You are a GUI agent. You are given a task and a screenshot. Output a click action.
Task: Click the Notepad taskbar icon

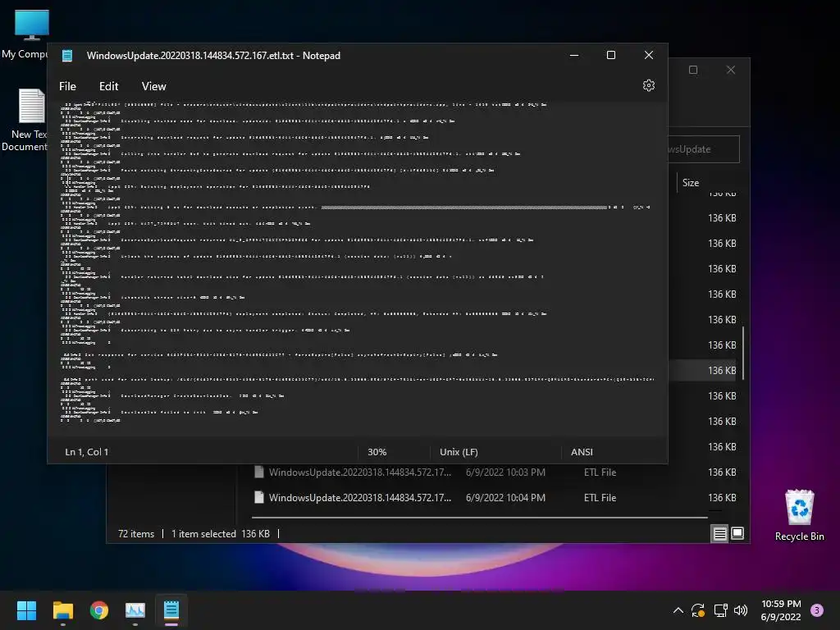pyautogui.click(x=171, y=610)
